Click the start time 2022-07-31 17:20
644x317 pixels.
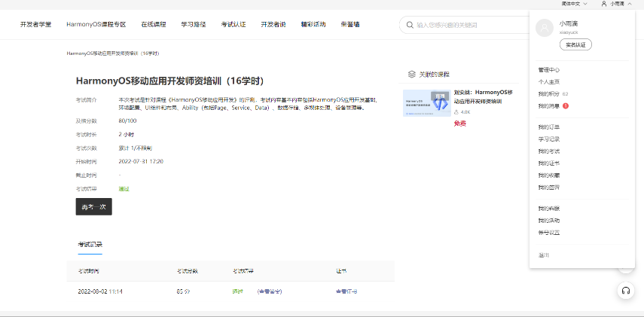[141, 161]
